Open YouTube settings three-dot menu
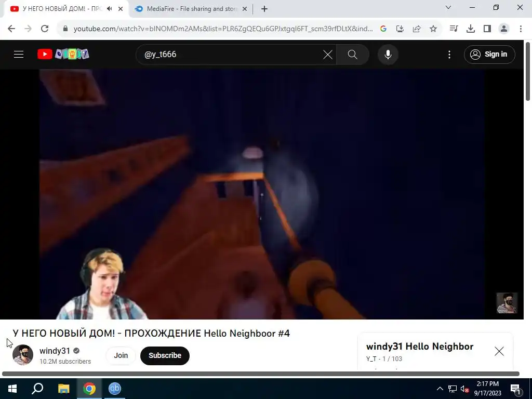532x399 pixels. pyautogui.click(x=449, y=54)
